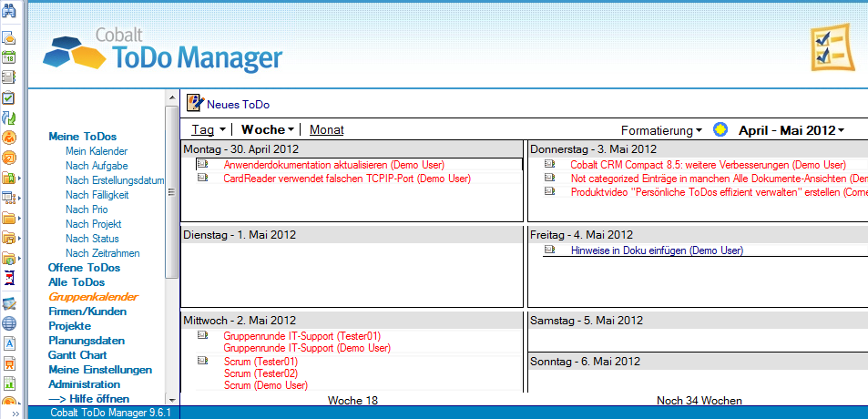
Task: Open Gruppenkalender
Action: point(93,297)
